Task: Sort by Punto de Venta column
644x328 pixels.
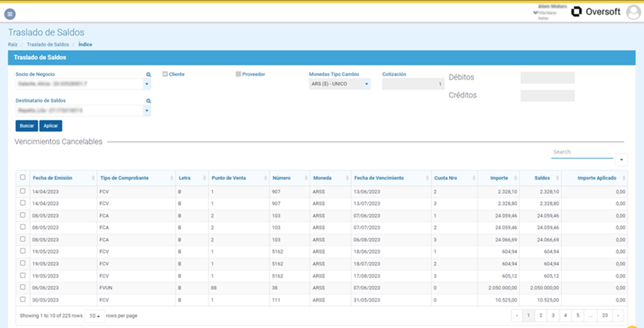Action: [239, 178]
